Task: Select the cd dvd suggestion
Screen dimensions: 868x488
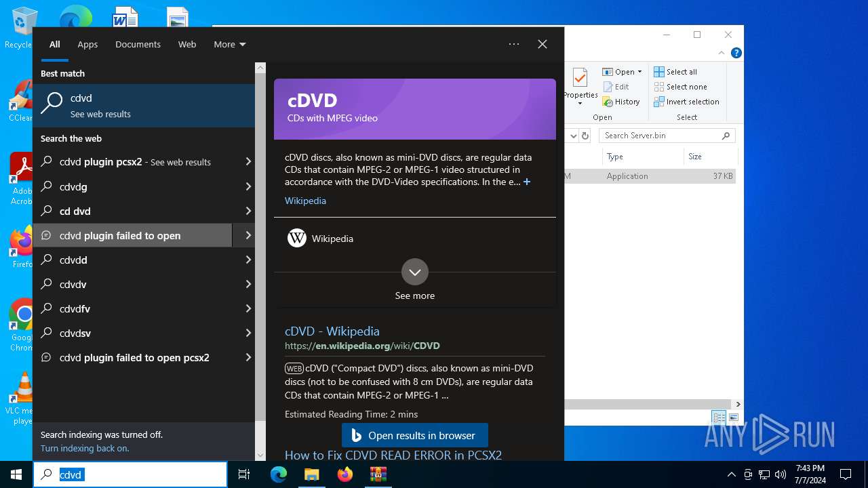Action: [133, 211]
